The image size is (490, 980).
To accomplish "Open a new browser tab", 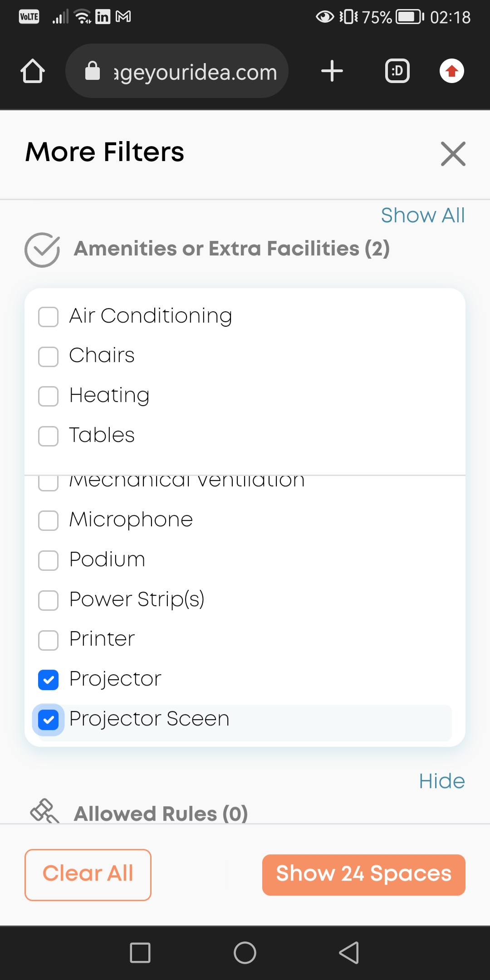I will 332,71.
